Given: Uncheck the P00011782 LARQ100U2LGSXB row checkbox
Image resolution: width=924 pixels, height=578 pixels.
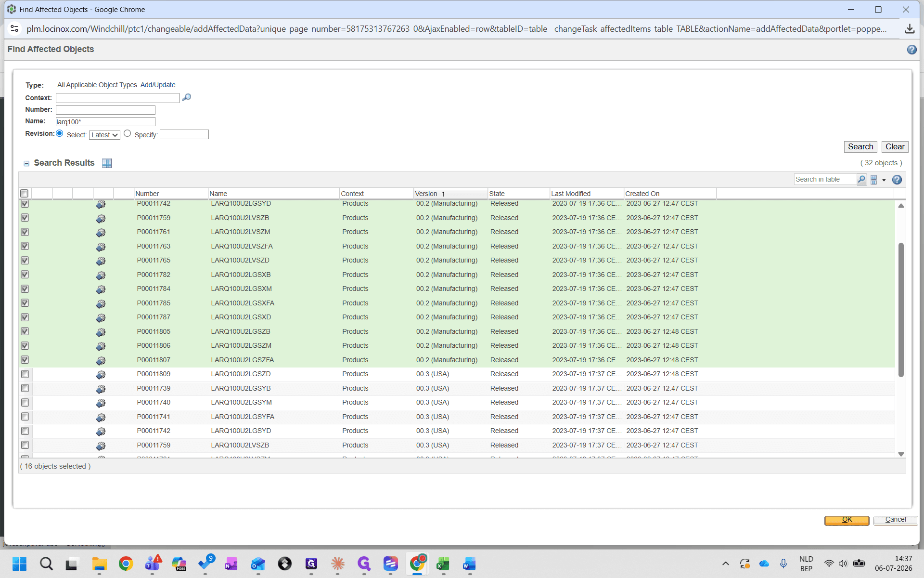Looking at the screenshot, I should (25, 275).
